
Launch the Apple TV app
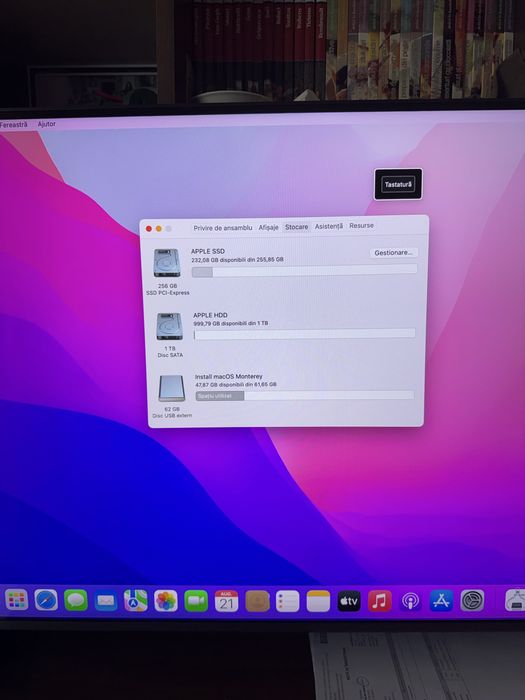(349, 601)
